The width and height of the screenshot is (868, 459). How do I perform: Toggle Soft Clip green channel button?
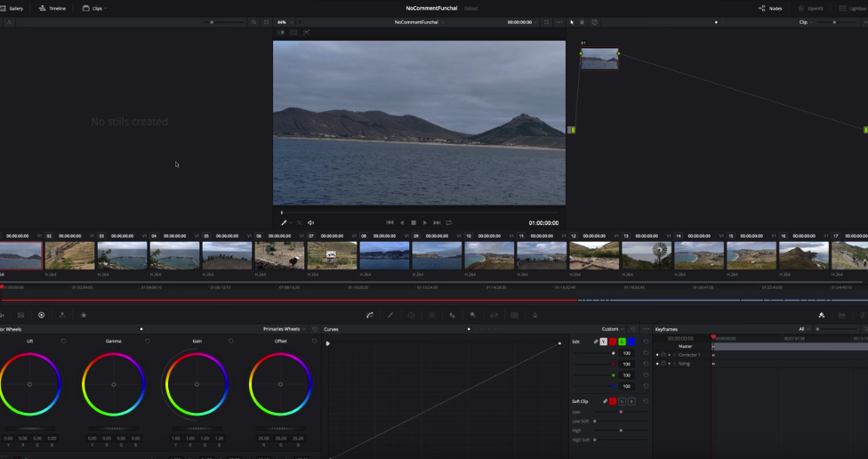(x=623, y=401)
